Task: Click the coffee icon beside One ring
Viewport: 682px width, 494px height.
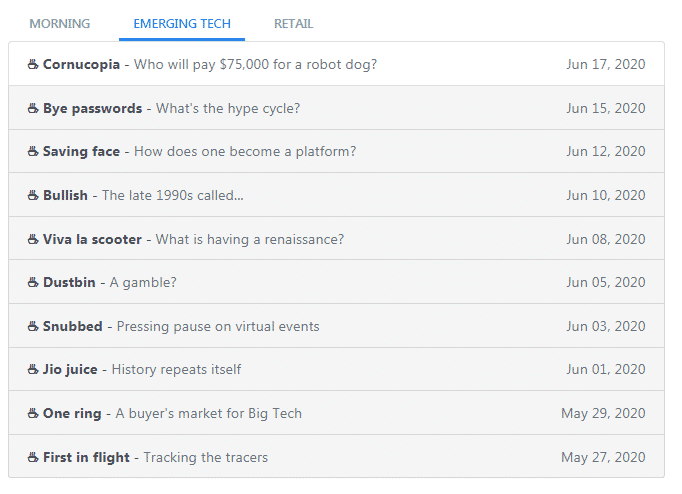Action: [33, 413]
